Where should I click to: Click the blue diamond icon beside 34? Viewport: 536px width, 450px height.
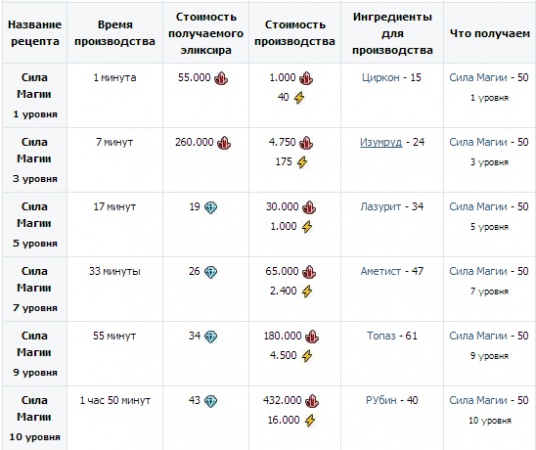coord(211,336)
